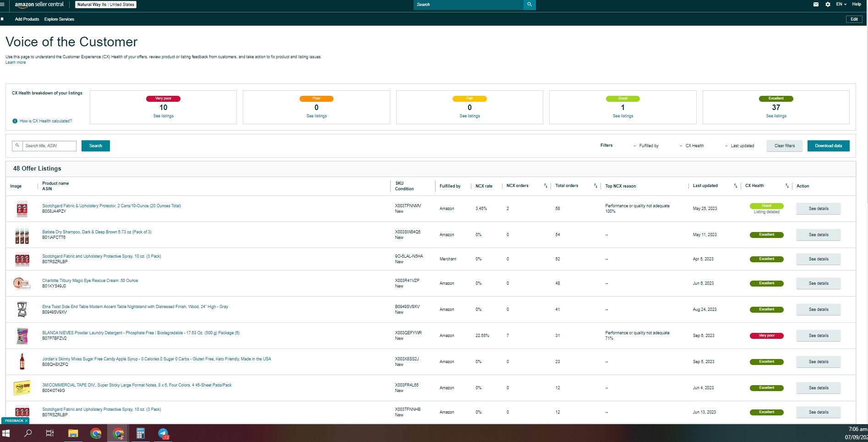Click the sort arrows in the Last updated column header
Screen dimensions: 868x442
[x=736, y=186]
